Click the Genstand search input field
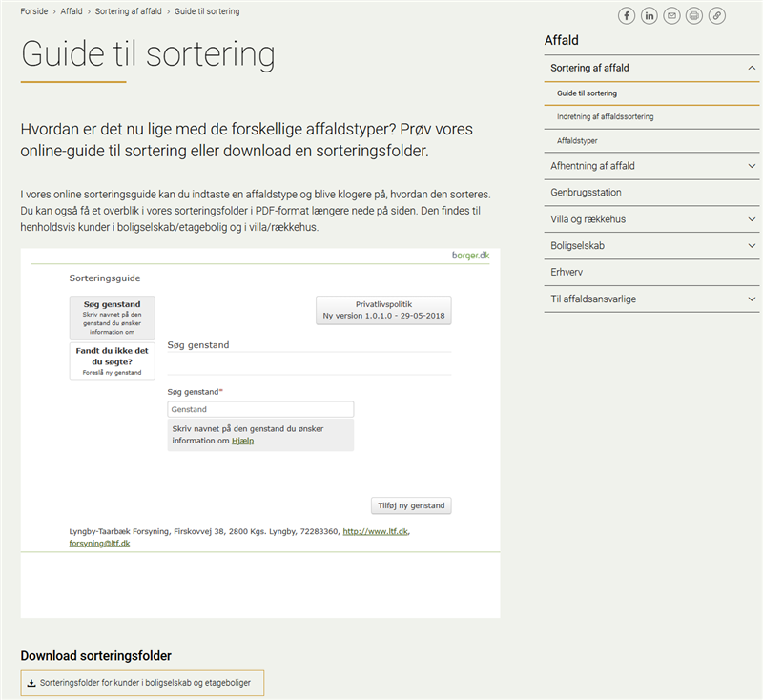This screenshot has width=763, height=700. coord(259,409)
